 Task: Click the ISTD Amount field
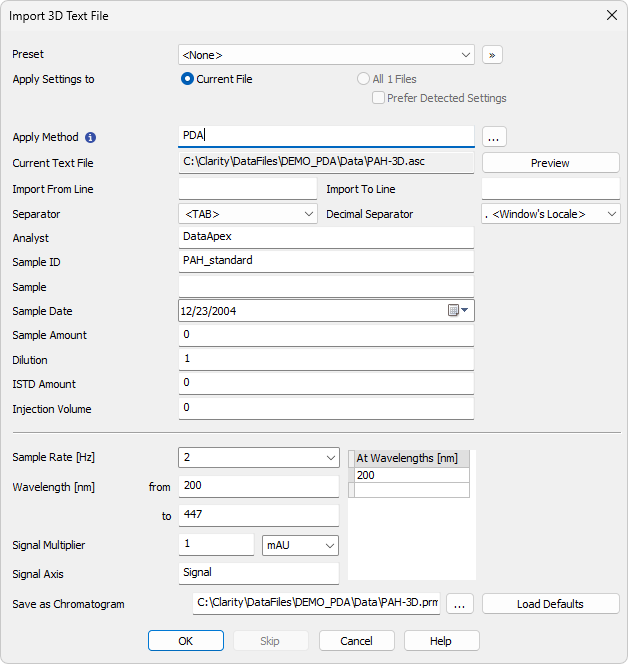pyautogui.click(x=326, y=384)
